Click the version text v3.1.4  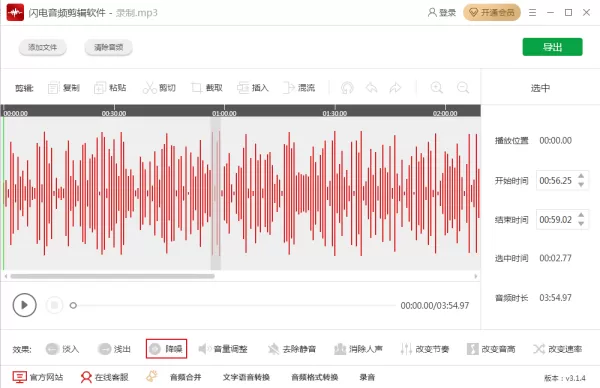pyautogui.click(x=565, y=378)
